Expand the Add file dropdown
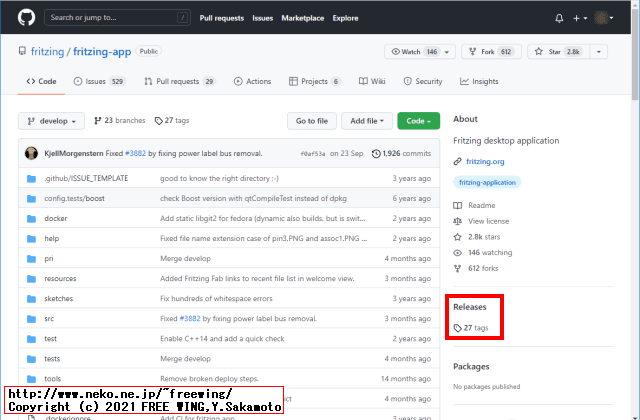Screen dimensions: 640x420 (x=367, y=121)
